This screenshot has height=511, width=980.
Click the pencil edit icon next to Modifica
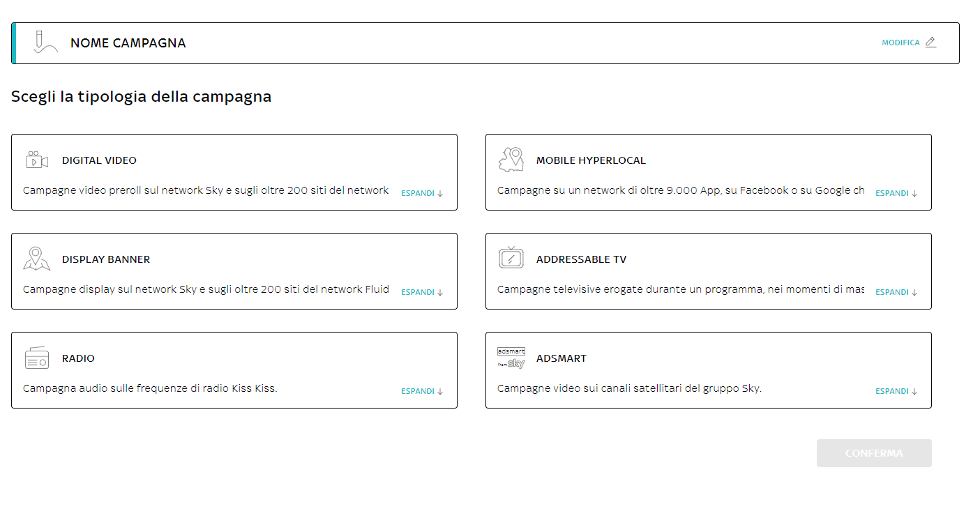(x=930, y=43)
